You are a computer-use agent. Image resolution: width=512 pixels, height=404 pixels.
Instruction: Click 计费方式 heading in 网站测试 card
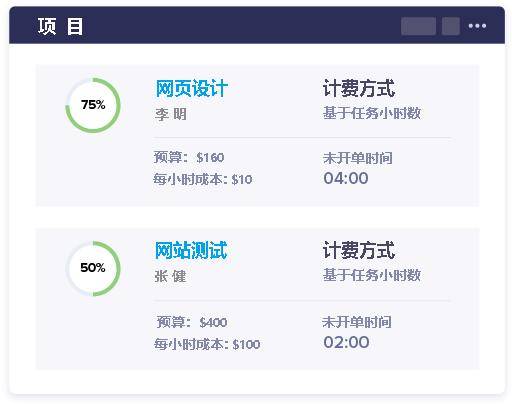pyautogui.click(x=359, y=250)
